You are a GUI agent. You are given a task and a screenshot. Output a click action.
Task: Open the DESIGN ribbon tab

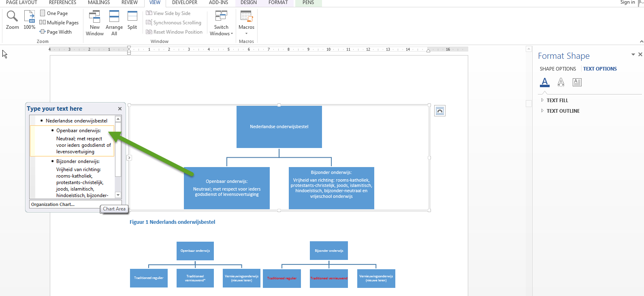pyautogui.click(x=248, y=3)
